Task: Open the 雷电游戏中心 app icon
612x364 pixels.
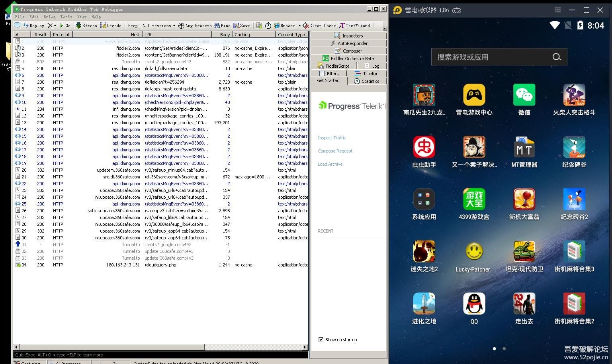Action: (474, 95)
